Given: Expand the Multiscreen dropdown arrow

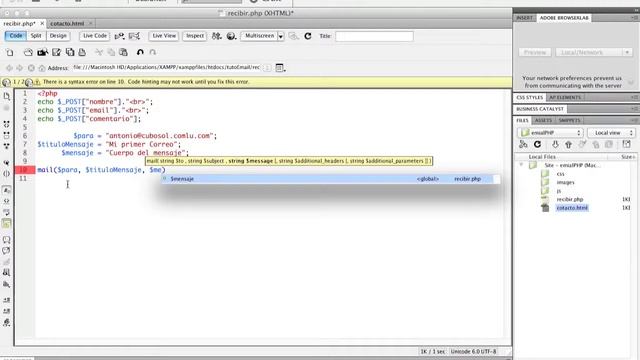Looking at the screenshot, I should pos(281,36).
